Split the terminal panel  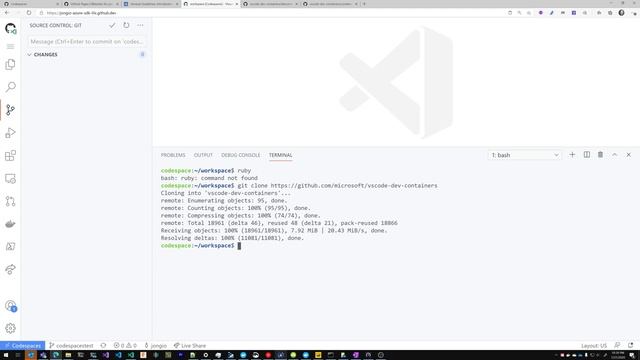click(x=587, y=155)
